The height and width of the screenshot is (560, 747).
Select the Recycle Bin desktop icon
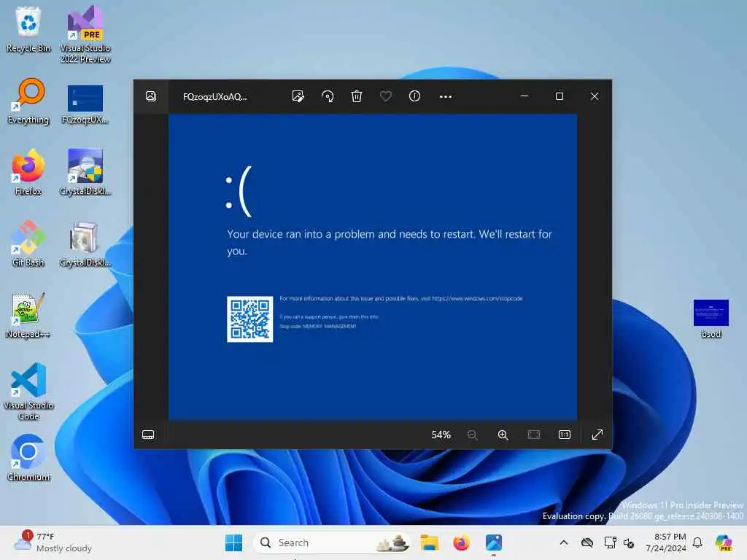click(28, 29)
